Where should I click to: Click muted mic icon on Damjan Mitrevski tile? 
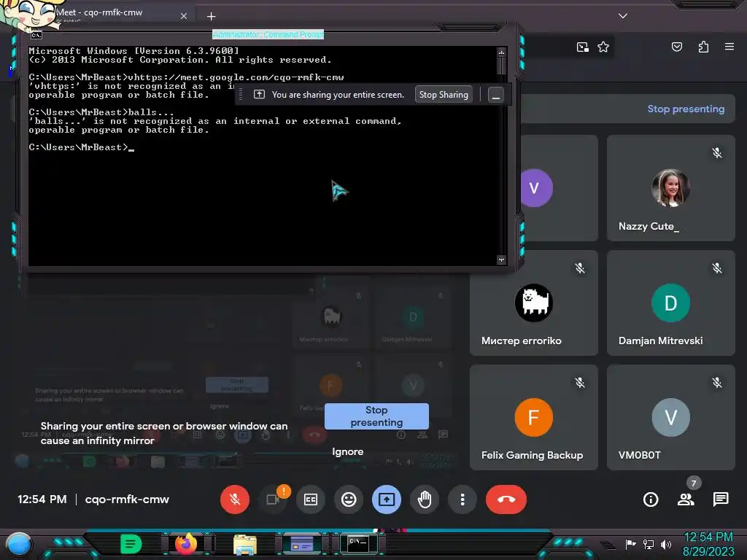point(717,268)
